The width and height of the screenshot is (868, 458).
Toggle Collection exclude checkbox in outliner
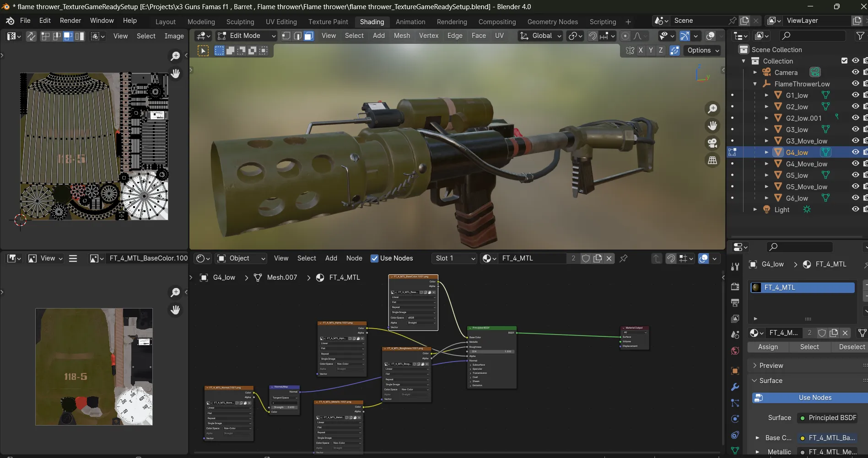point(844,61)
